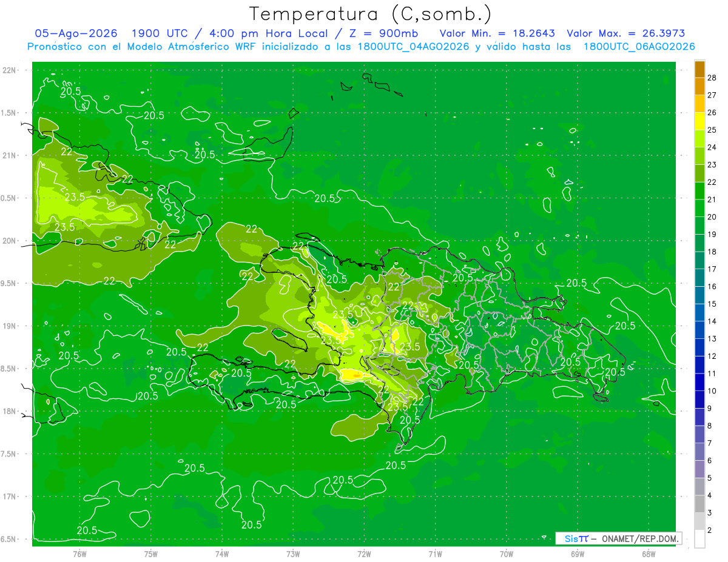728x562 pixels.
Task: Click the legend scale value '15'
Action: (x=712, y=304)
